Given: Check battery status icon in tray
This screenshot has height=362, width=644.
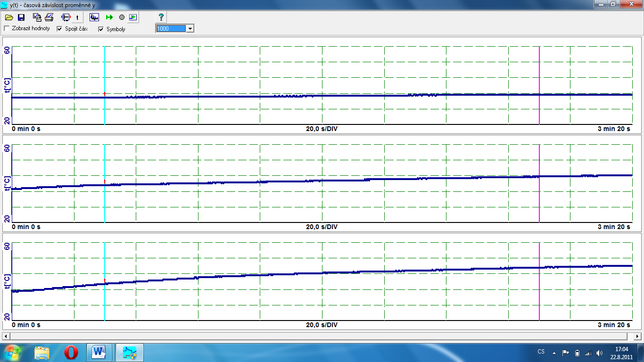Looking at the screenshot, I should [x=577, y=353].
